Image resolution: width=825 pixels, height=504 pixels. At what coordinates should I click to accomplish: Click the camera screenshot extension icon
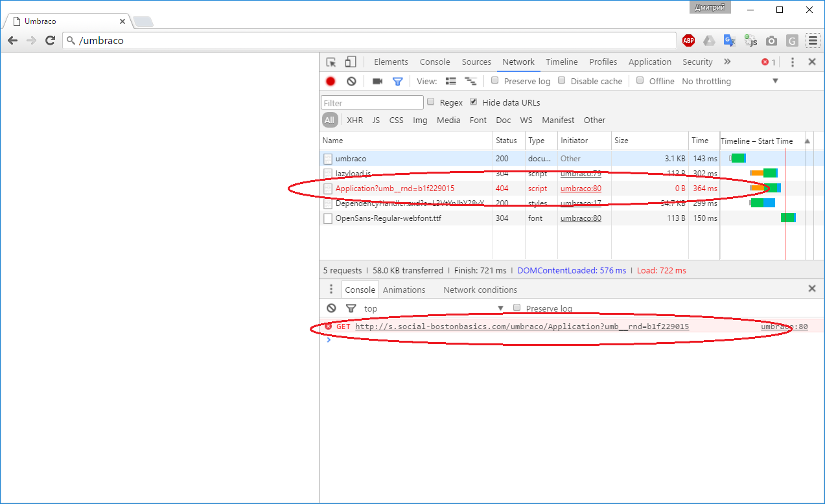(771, 41)
